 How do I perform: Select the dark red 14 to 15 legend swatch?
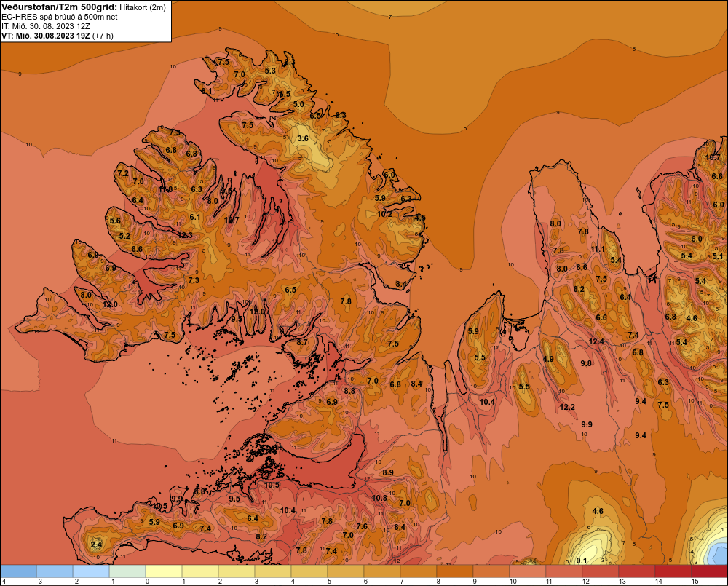[673, 571]
